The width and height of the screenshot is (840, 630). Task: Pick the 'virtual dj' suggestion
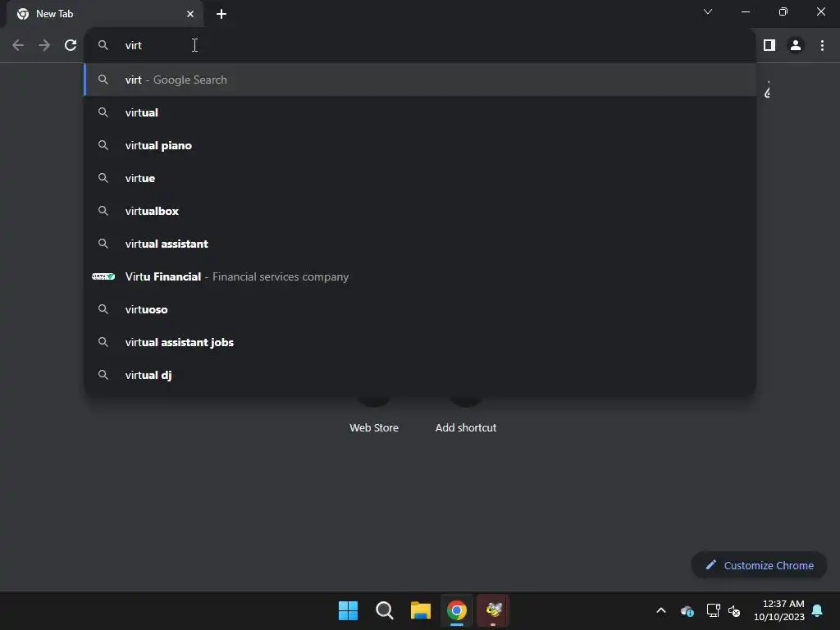point(420,375)
